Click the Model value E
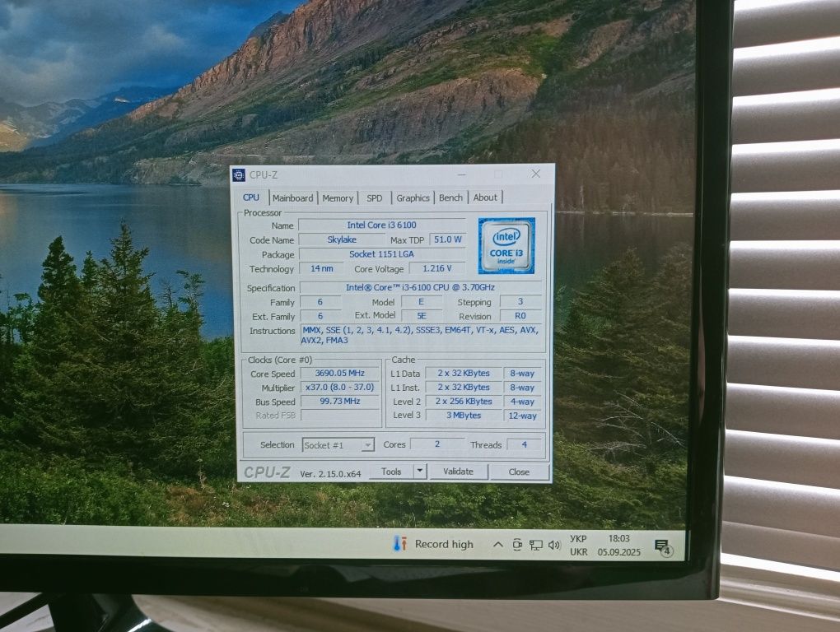The height and width of the screenshot is (632, 840). pos(422,302)
